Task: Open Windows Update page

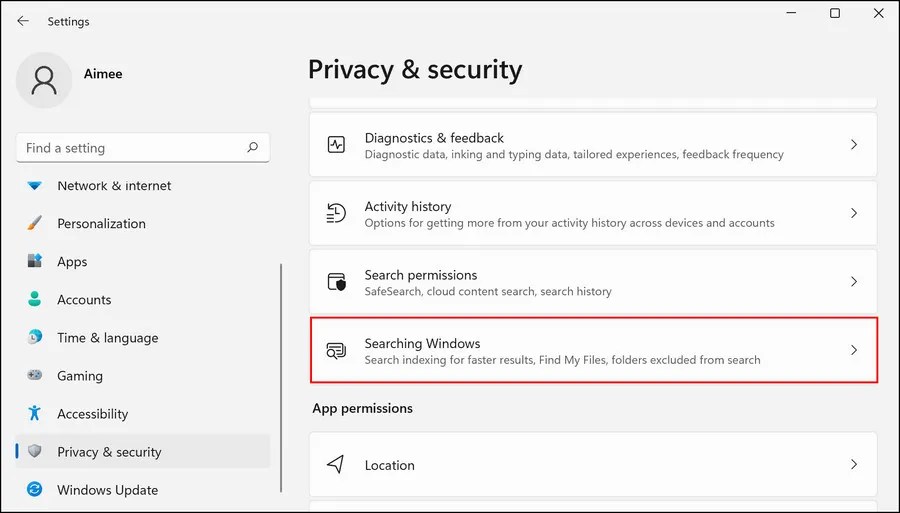Action: click(143, 489)
